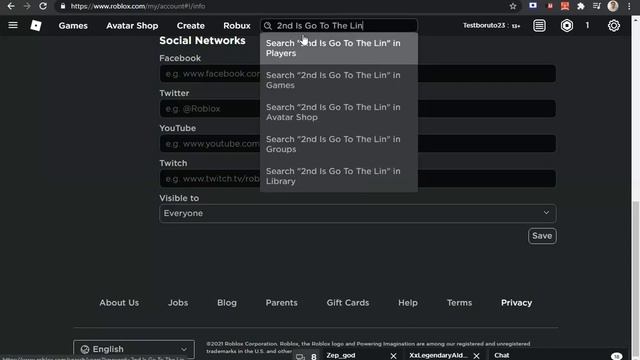Open the Games nav item

[x=73, y=25]
